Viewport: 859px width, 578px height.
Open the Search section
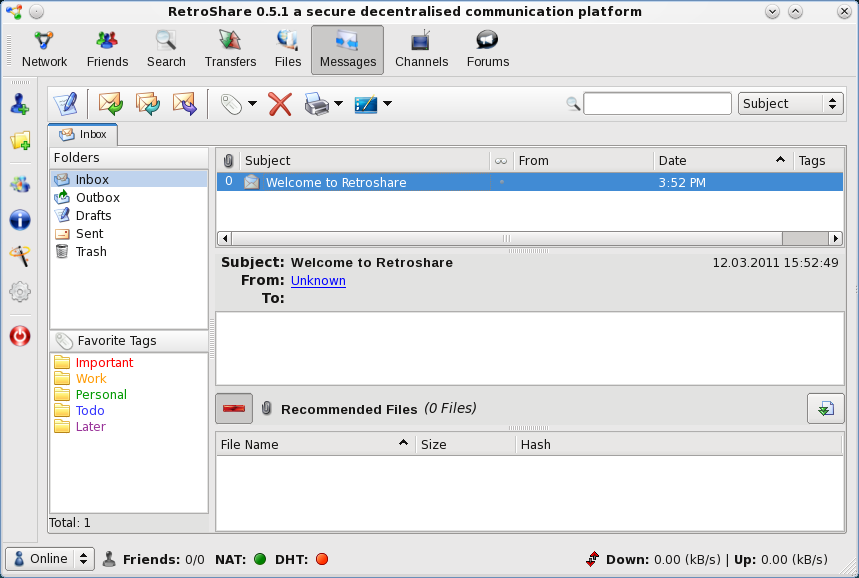click(166, 50)
